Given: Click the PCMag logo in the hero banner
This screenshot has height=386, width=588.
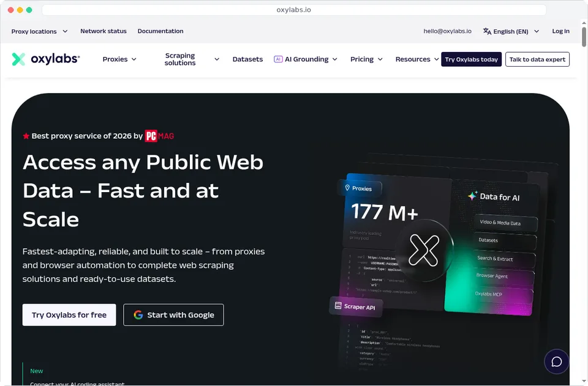Looking at the screenshot, I should coord(159,136).
